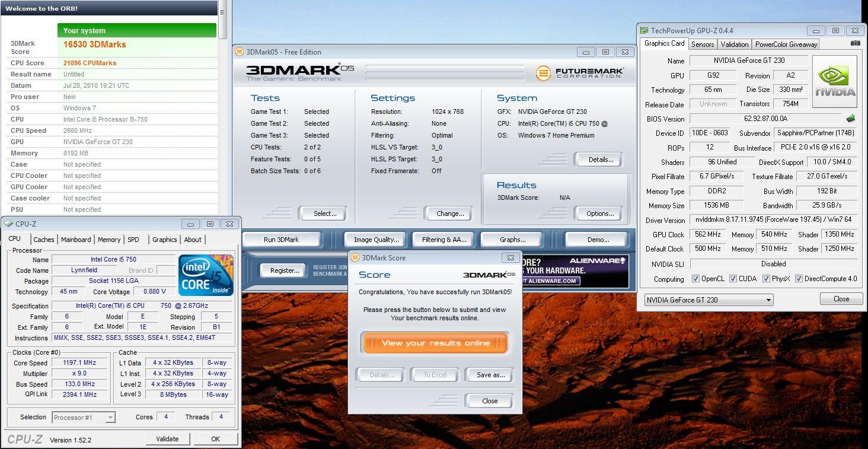Open the Image Quality... settings
The image size is (868, 449).
(x=376, y=240)
